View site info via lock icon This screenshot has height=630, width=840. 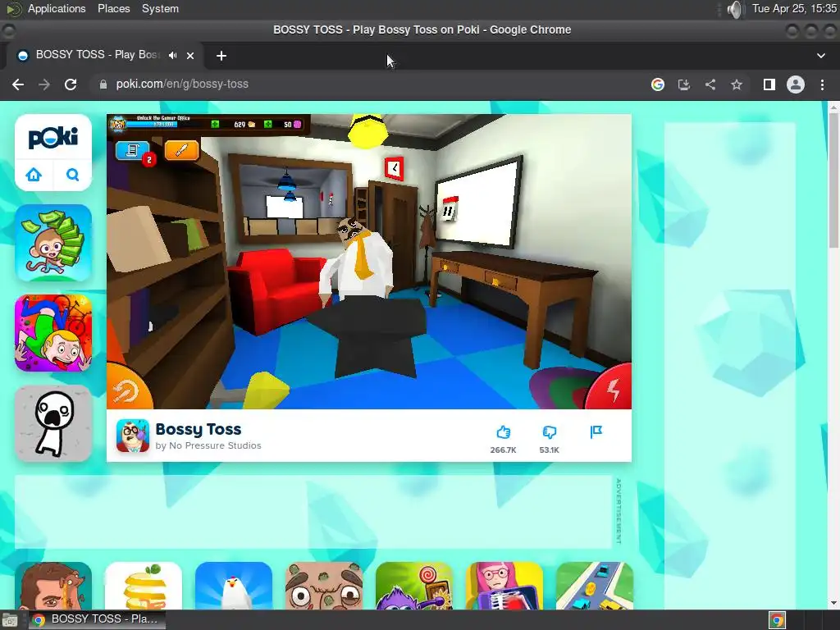(103, 84)
